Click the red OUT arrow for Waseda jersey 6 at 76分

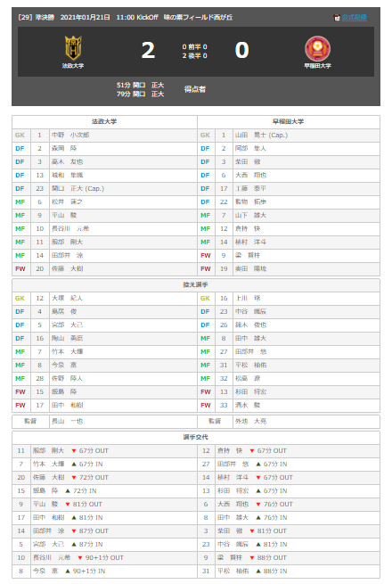(x=258, y=505)
